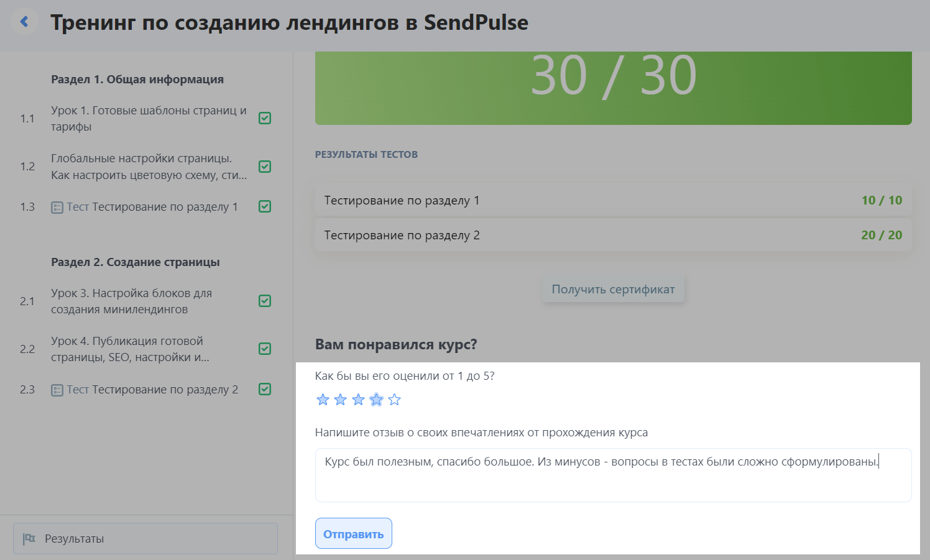Click the number 1.1 in the sidebar

click(27, 118)
